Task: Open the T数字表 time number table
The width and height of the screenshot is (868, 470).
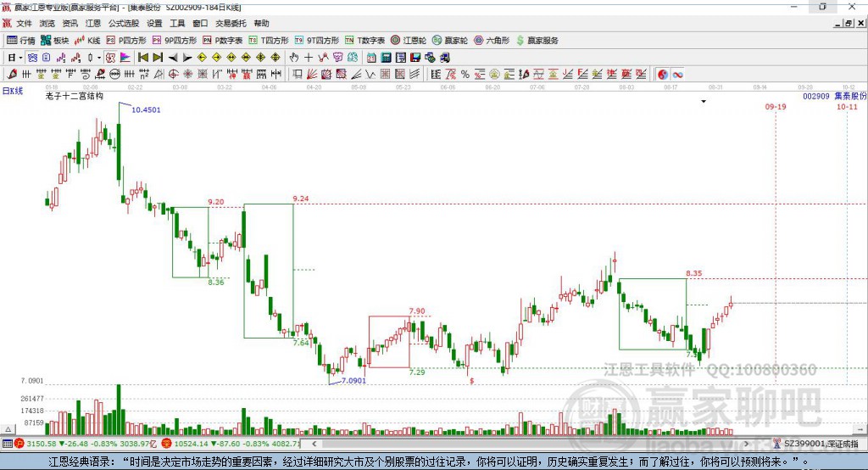Action: click(x=364, y=41)
